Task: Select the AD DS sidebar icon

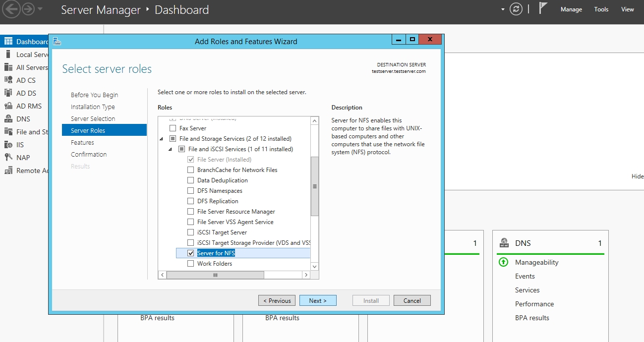Action: pyautogui.click(x=8, y=93)
